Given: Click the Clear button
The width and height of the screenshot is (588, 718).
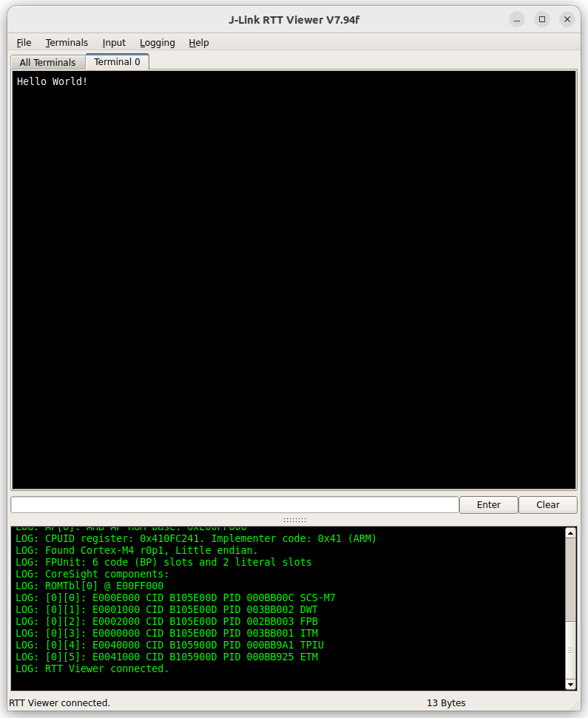Looking at the screenshot, I should pyautogui.click(x=548, y=504).
